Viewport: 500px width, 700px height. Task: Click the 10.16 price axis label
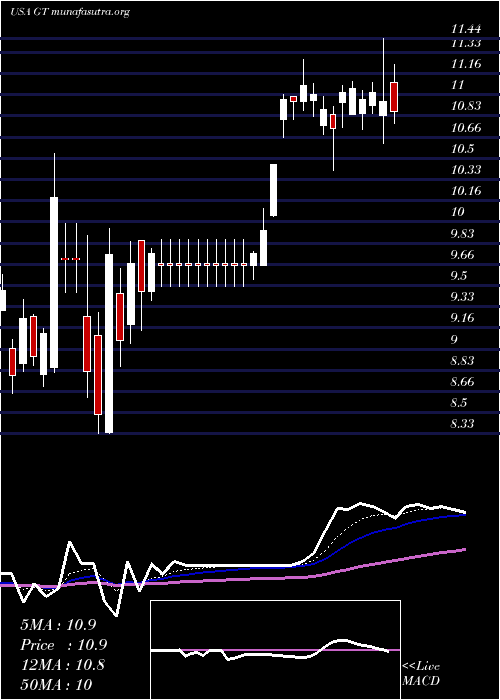coord(466,191)
